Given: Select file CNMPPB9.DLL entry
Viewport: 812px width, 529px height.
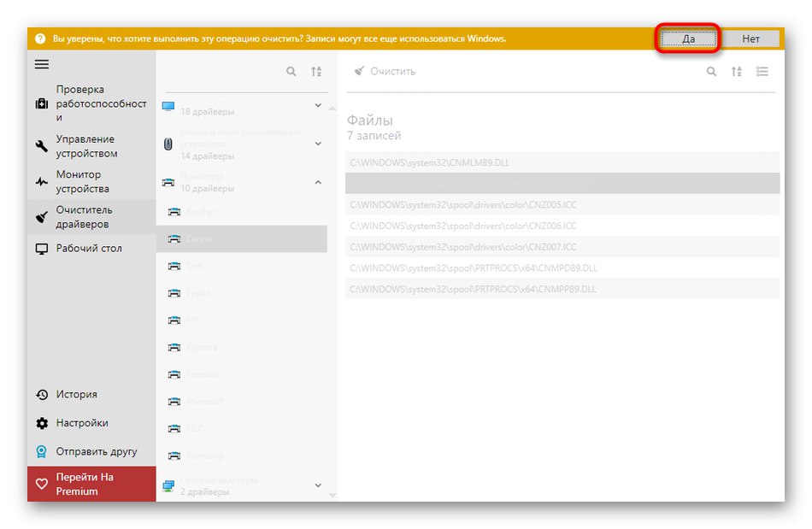Looking at the screenshot, I should [x=562, y=289].
